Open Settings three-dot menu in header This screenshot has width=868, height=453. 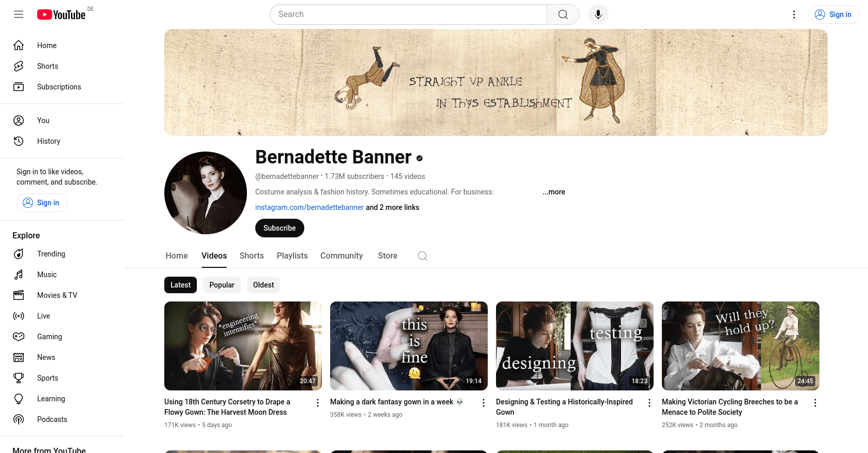tap(794, 14)
